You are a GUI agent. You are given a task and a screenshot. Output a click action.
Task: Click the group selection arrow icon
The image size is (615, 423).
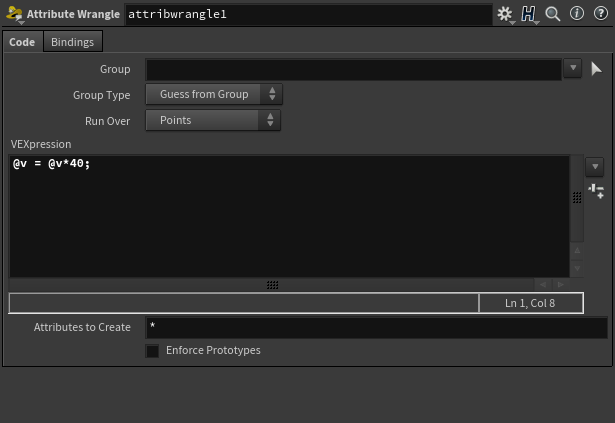pos(596,69)
